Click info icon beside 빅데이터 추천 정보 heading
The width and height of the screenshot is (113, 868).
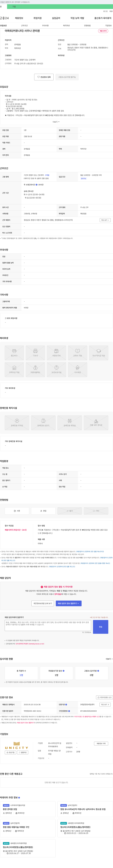click(19, 798)
